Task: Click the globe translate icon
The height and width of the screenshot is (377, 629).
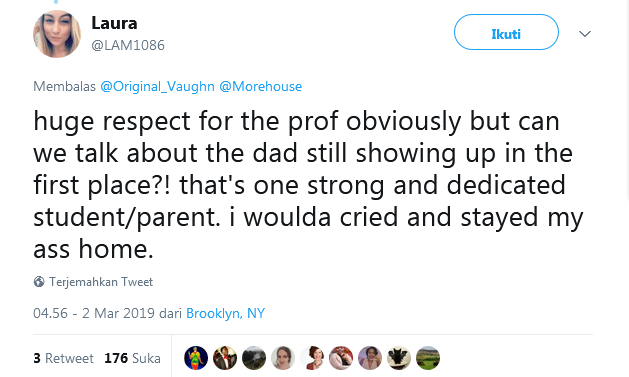Action: pyautogui.click(x=39, y=282)
